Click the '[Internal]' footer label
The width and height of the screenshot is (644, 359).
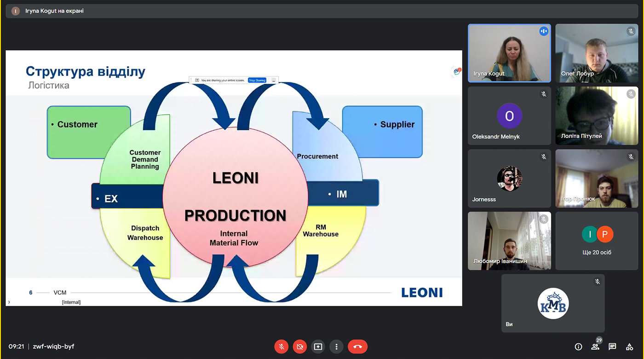pos(71,302)
